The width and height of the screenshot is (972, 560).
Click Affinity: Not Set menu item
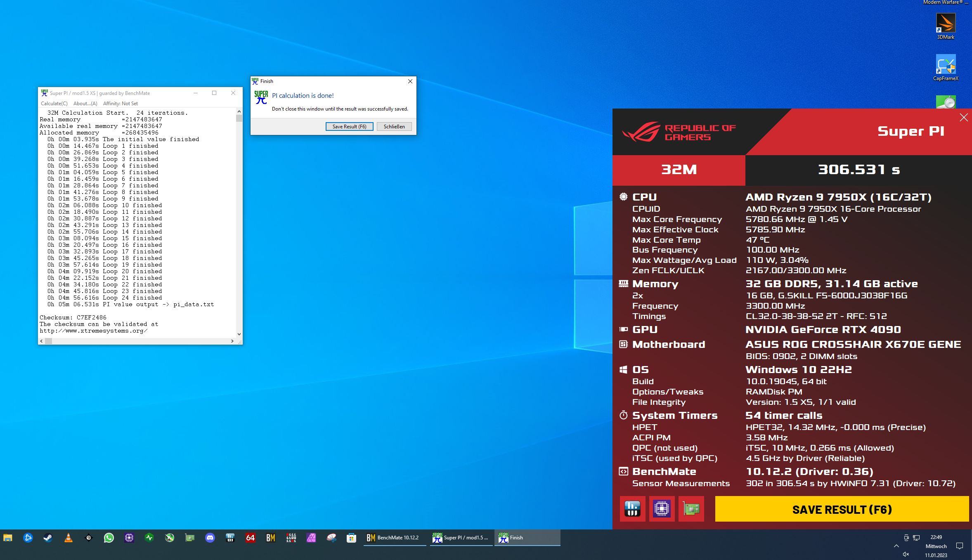click(x=120, y=104)
